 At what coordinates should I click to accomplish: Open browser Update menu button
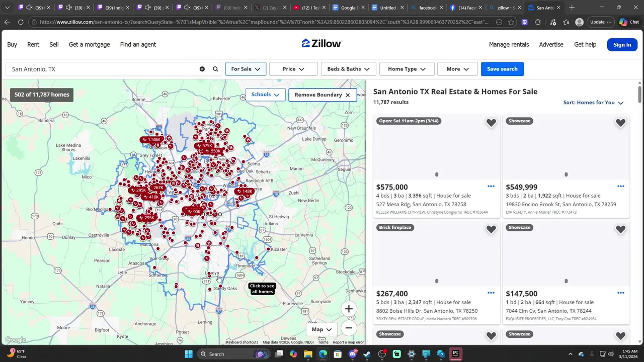point(601,22)
